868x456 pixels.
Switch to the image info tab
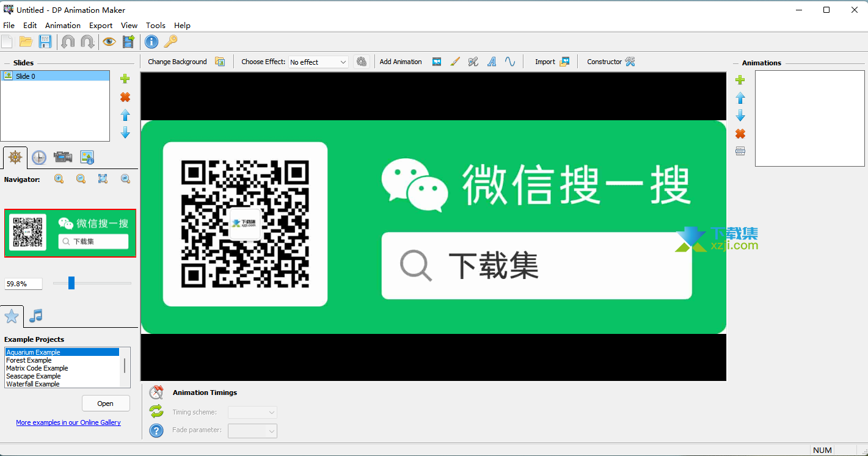[x=87, y=157]
